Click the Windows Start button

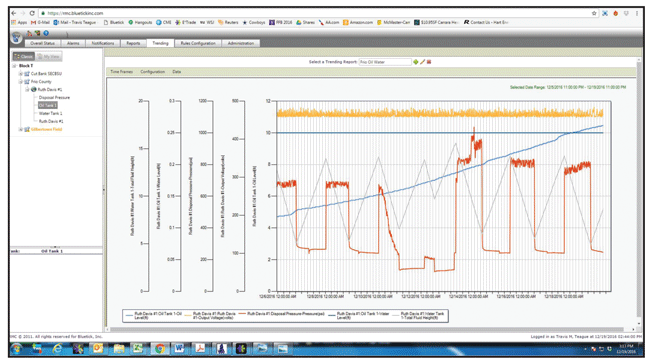pos(17,349)
